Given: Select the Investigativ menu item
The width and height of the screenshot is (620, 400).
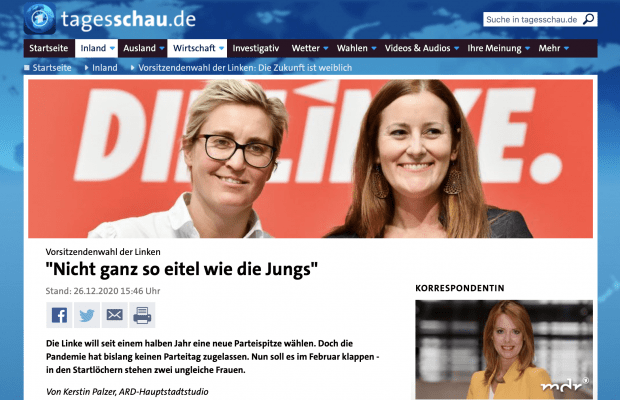Looking at the screenshot, I should pyautogui.click(x=256, y=48).
